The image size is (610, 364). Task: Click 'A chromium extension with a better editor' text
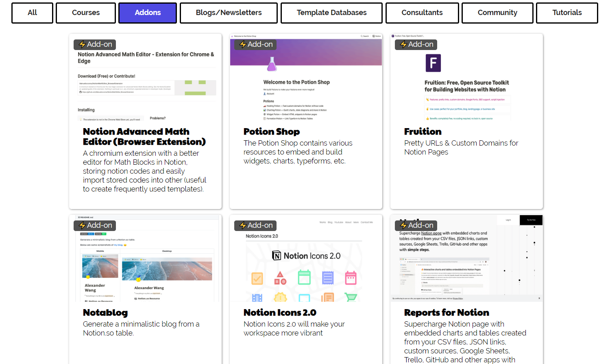pos(144,171)
